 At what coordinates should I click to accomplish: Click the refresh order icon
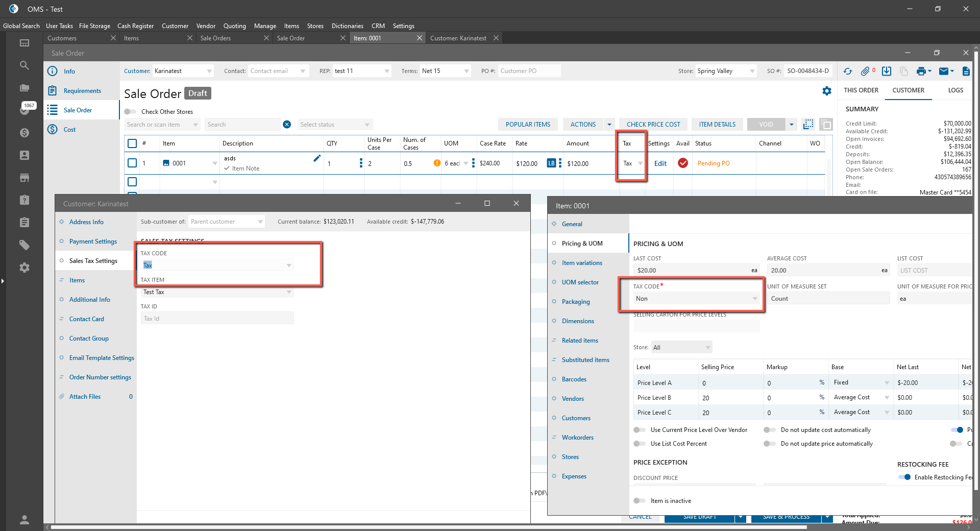coord(848,71)
